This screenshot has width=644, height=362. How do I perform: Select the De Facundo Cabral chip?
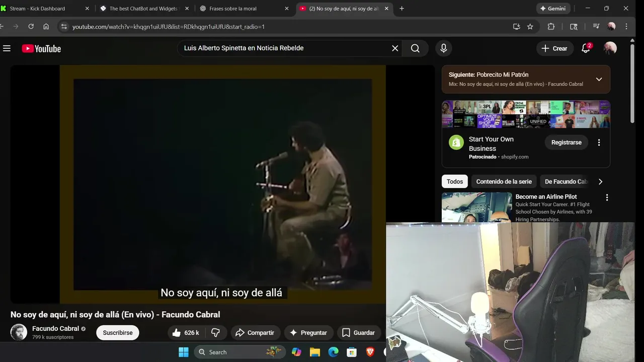point(566,182)
